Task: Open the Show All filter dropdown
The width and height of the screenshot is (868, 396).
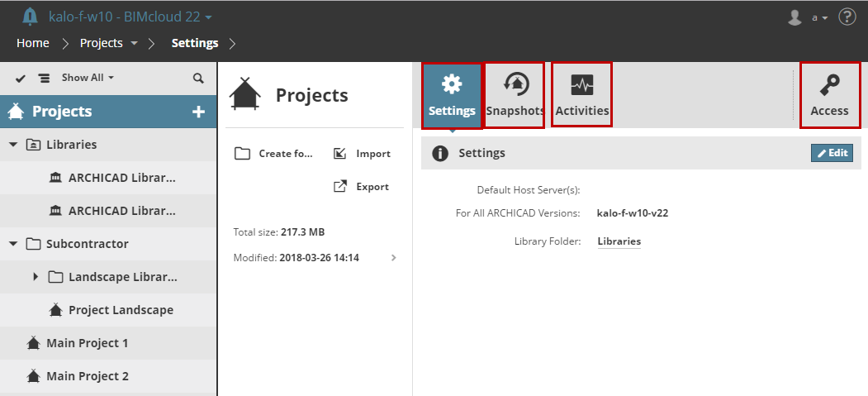Action: coord(87,78)
